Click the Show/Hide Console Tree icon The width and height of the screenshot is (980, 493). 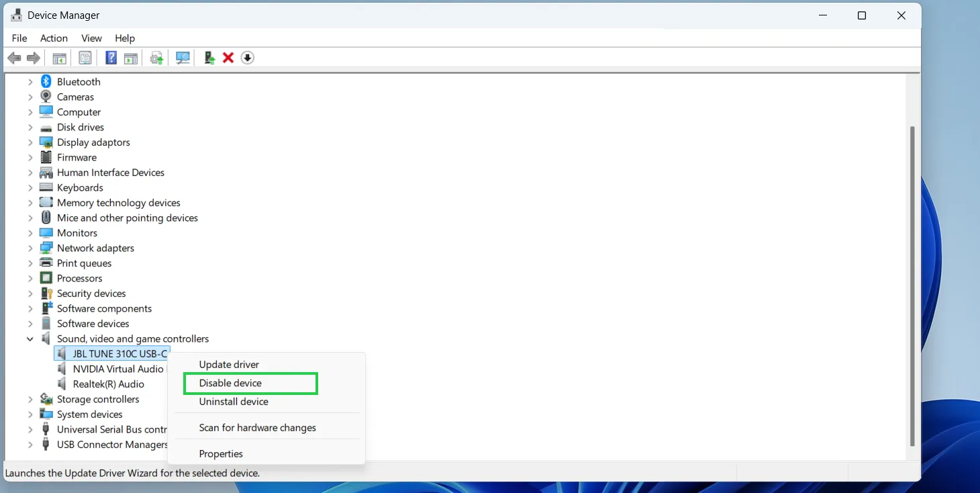58,58
